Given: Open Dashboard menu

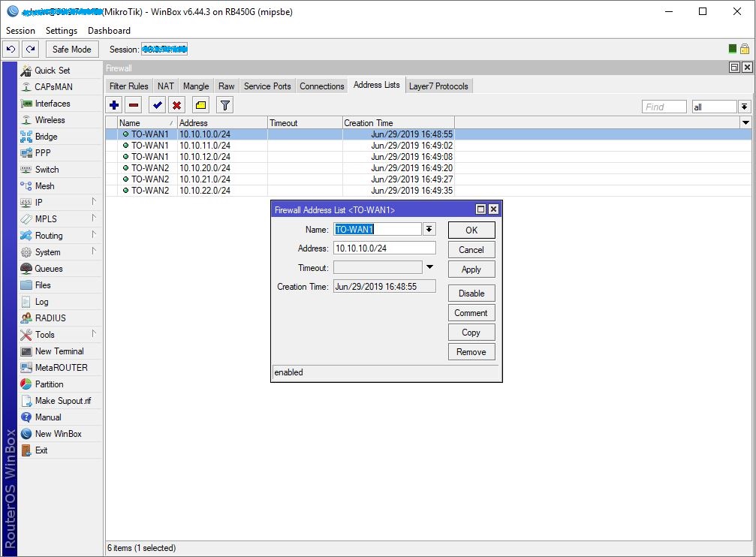Looking at the screenshot, I should tap(109, 30).
